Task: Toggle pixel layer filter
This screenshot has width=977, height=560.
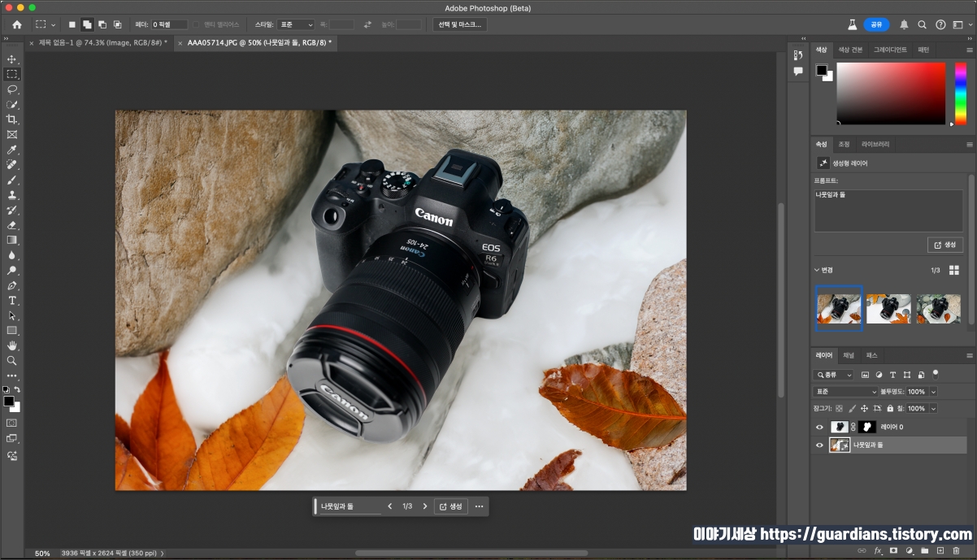Action: coord(865,375)
